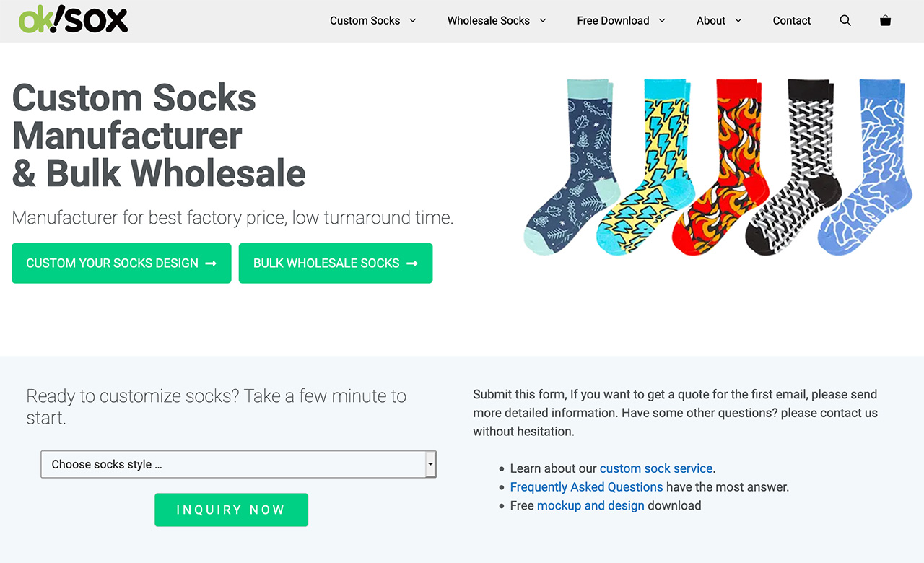The height and width of the screenshot is (563, 924).
Task: Click the Wholesale Socks menu label
Action: (488, 21)
